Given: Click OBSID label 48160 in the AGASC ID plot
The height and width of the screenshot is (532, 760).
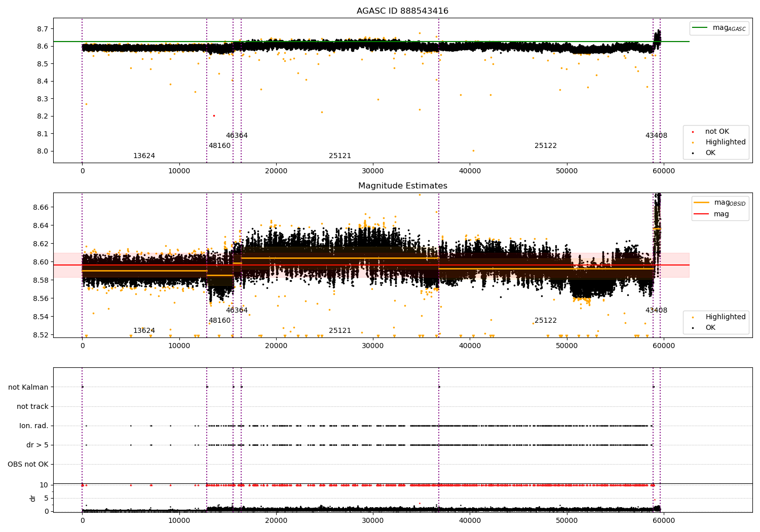Looking at the screenshot, I should [x=219, y=146].
